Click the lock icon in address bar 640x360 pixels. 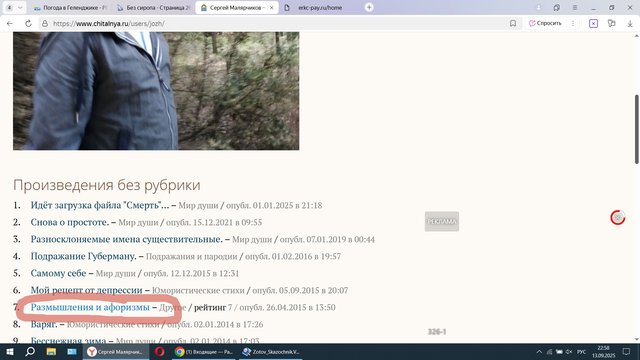pyautogui.click(x=45, y=24)
